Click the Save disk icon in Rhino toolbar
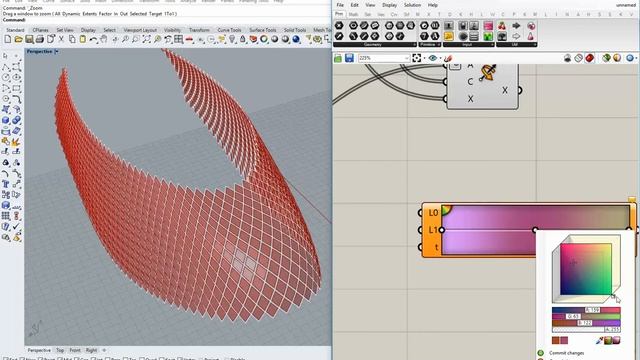Viewport: 640px width, 360px height. pos(29,40)
